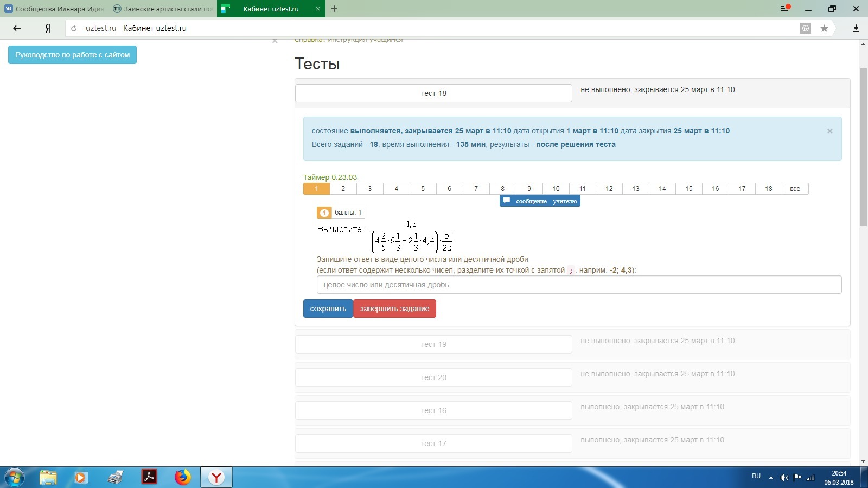Select question 17 in the task navigator

tap(742, 189)
